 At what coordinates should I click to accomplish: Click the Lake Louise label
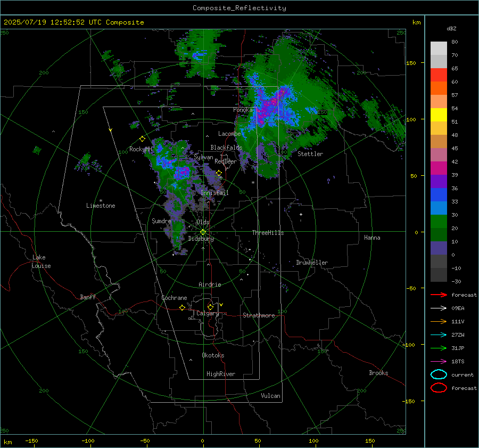pyautogui.click(x=41, y=262)
